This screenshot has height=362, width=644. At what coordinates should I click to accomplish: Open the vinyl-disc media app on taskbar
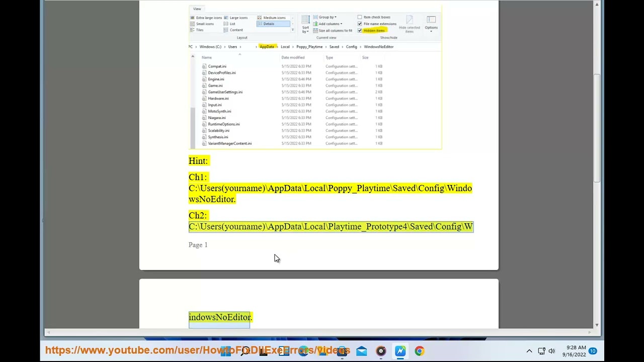tap(381, 351)
